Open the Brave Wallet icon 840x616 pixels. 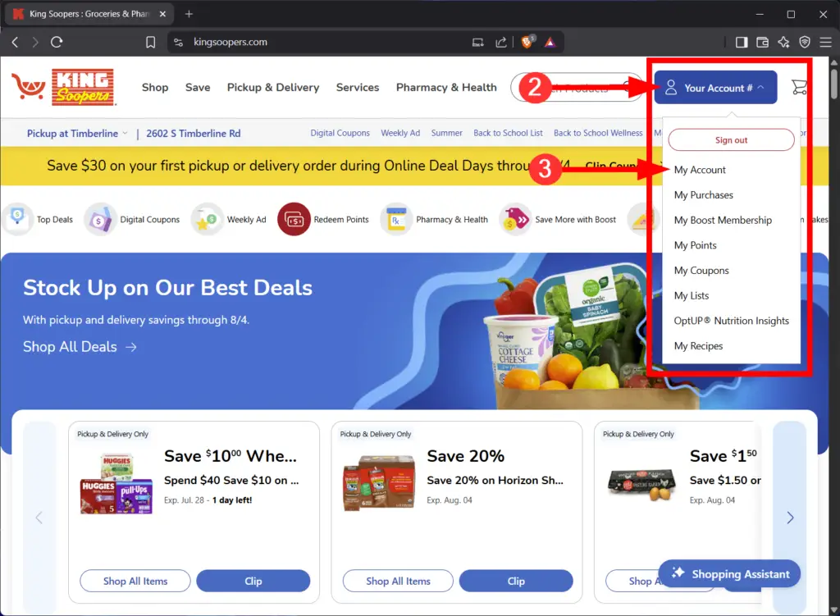click(x=762, y=42)
